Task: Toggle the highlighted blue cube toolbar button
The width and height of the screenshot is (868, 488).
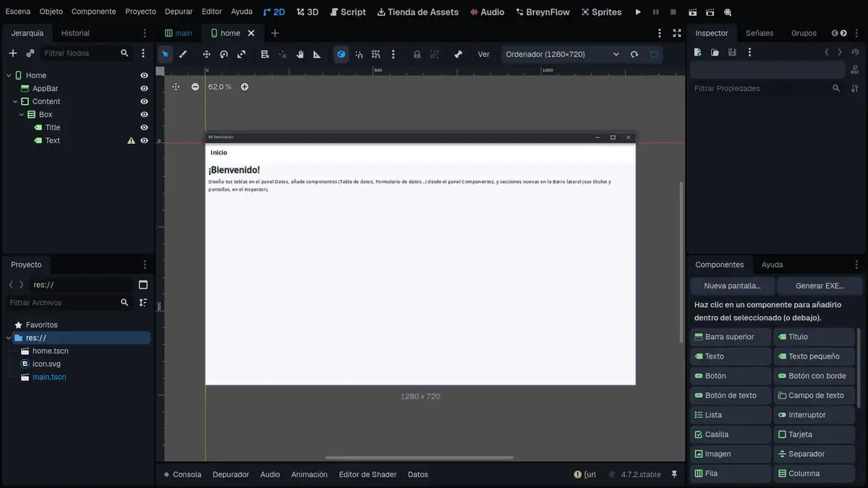Action: [x=341, y=54]
